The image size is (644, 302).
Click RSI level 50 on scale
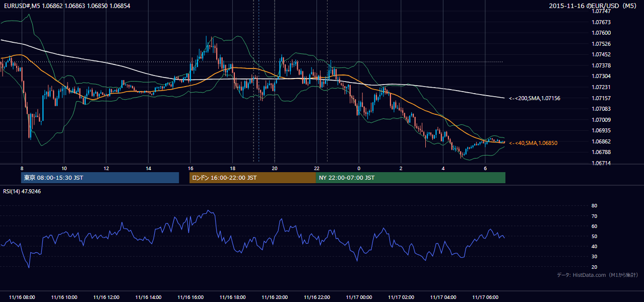[594, 237]
